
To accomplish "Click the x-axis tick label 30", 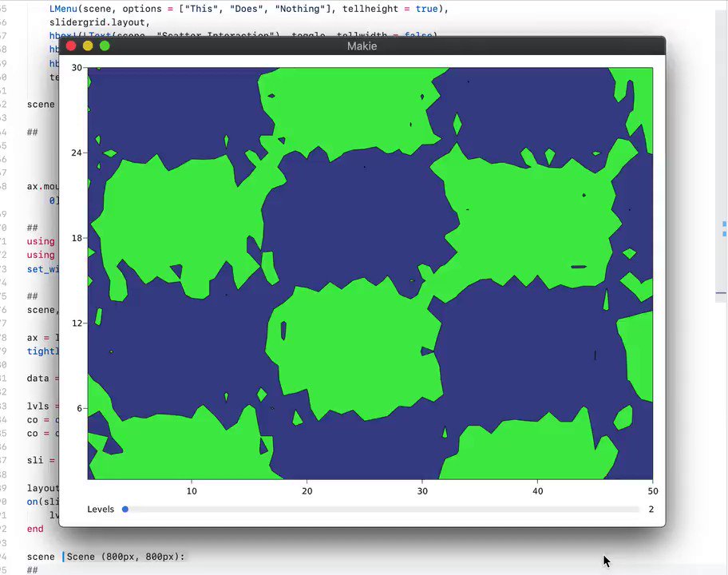I will (422, 491).
